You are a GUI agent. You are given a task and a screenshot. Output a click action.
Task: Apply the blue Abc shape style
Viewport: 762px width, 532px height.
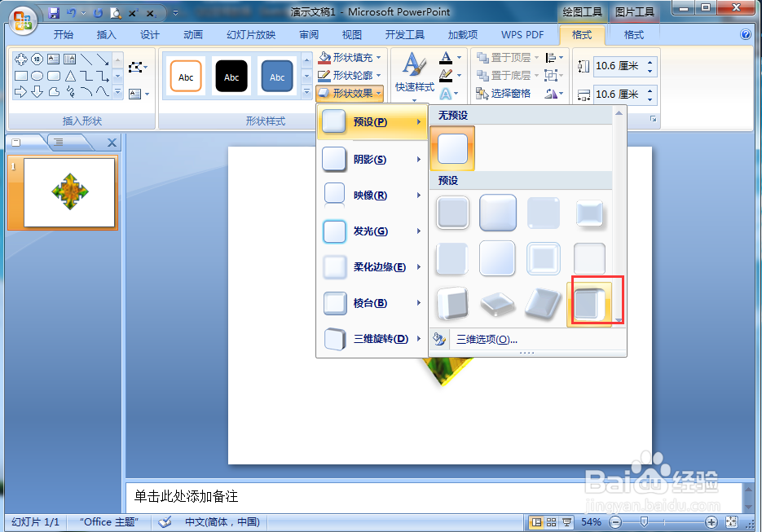(x=277, y=77)
